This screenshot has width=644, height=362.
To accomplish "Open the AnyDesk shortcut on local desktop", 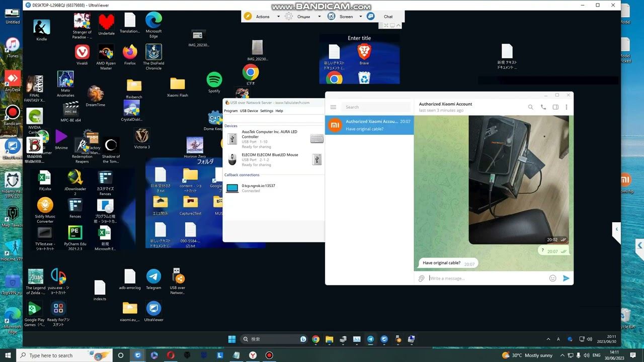I will [13, 82].
